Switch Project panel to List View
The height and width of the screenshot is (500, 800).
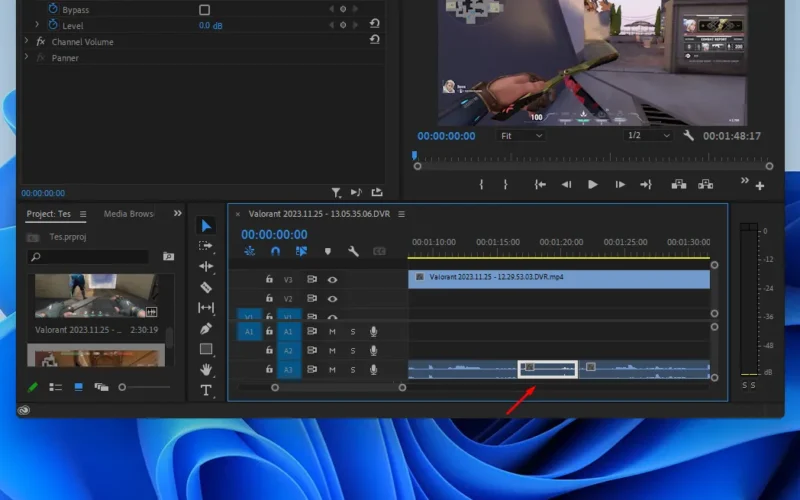(56, 387)
